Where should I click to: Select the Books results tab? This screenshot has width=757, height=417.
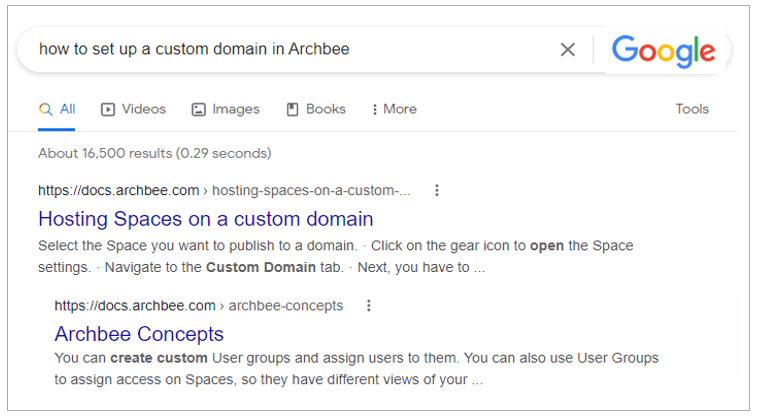pos(325,109)
